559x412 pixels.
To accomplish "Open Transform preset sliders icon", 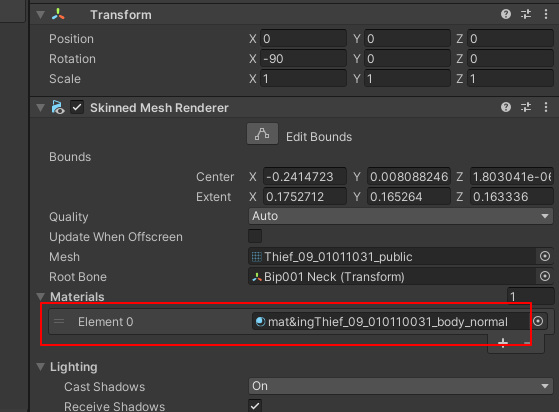I will click(x=526, y=14).
